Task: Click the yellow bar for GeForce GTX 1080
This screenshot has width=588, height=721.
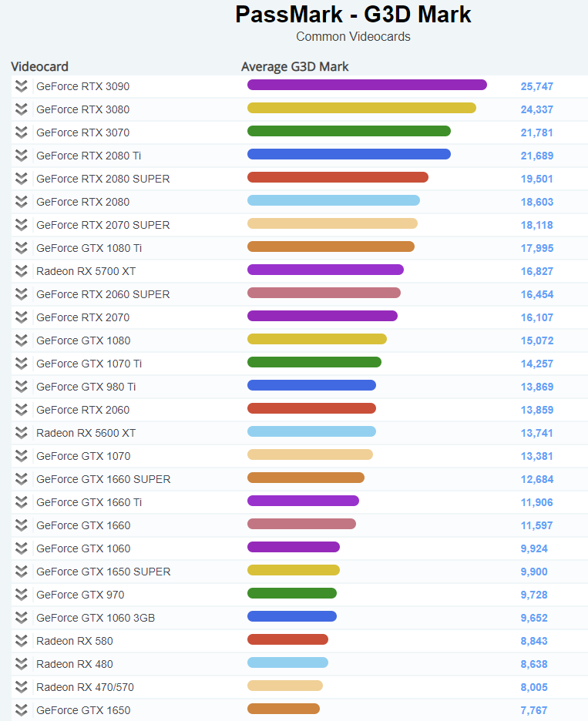Action: pos(317,339)
